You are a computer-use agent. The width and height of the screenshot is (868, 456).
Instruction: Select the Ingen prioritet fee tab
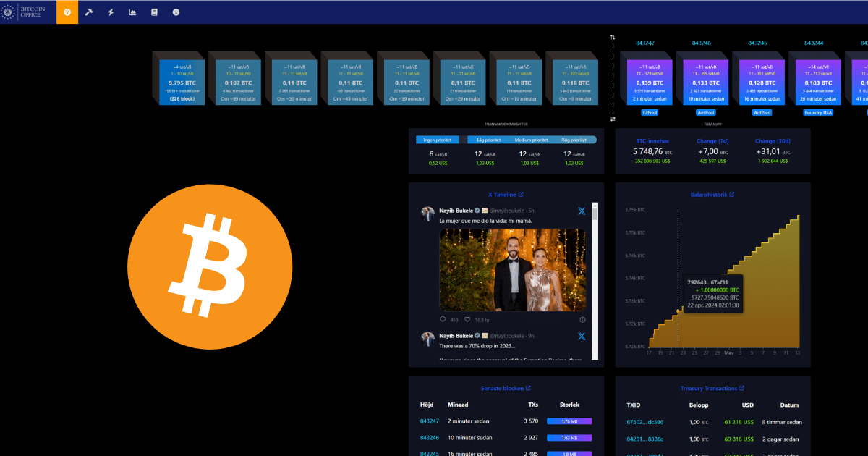coord(437,140)
